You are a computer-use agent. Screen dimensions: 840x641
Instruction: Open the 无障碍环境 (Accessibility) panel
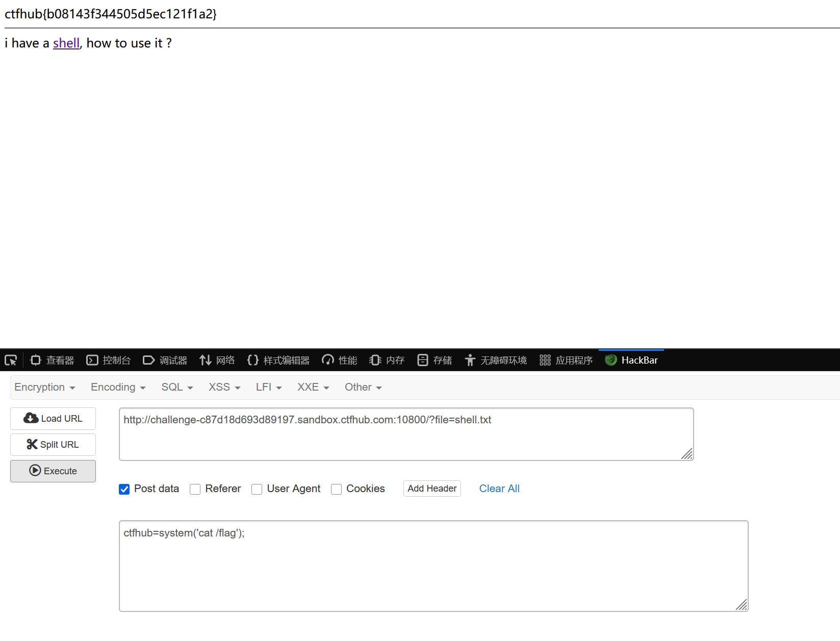coord(495,360)
